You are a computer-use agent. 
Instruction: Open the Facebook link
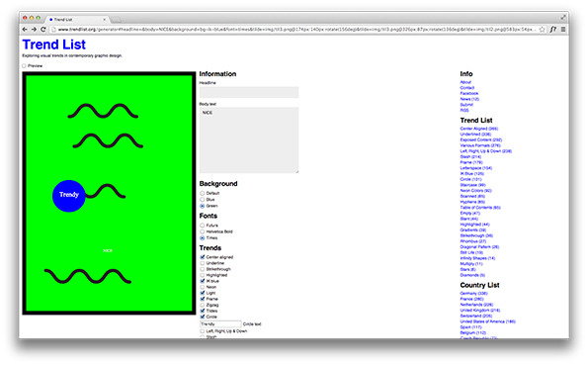click(x=469, y=94)
